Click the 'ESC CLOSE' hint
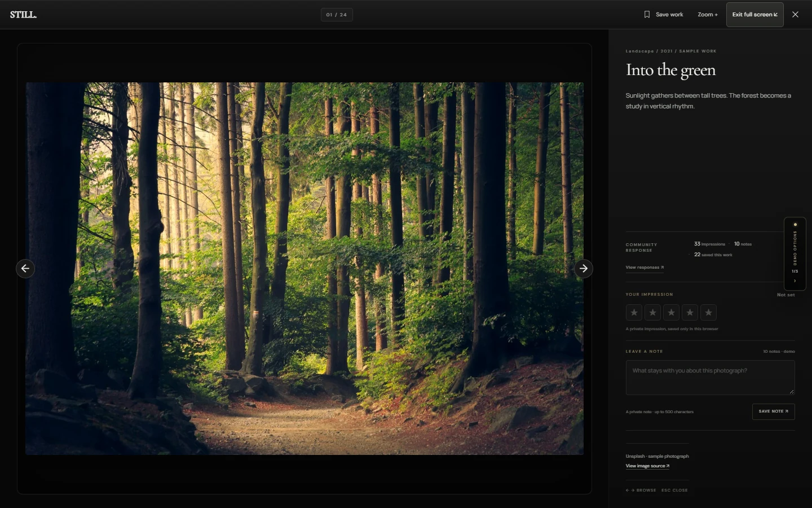 coord(674,491)
